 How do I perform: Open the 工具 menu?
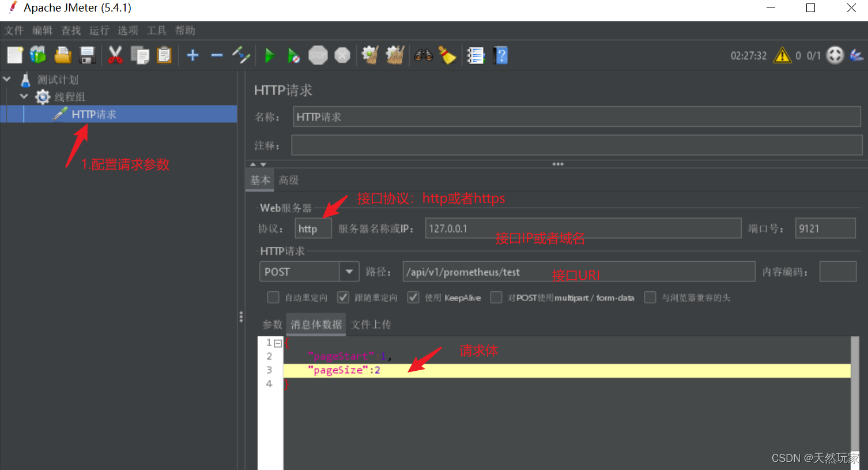click(156, 31)
